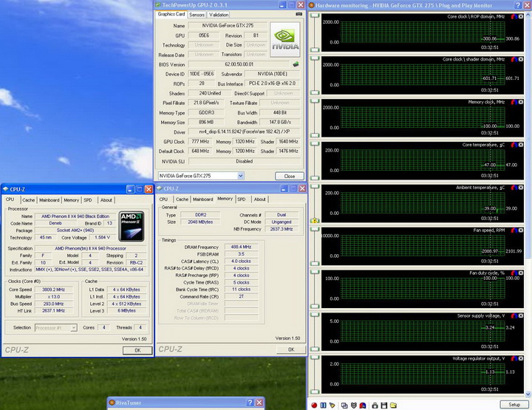Click the BIOS Version 62.00.50.00.01 field

(239, 64)
